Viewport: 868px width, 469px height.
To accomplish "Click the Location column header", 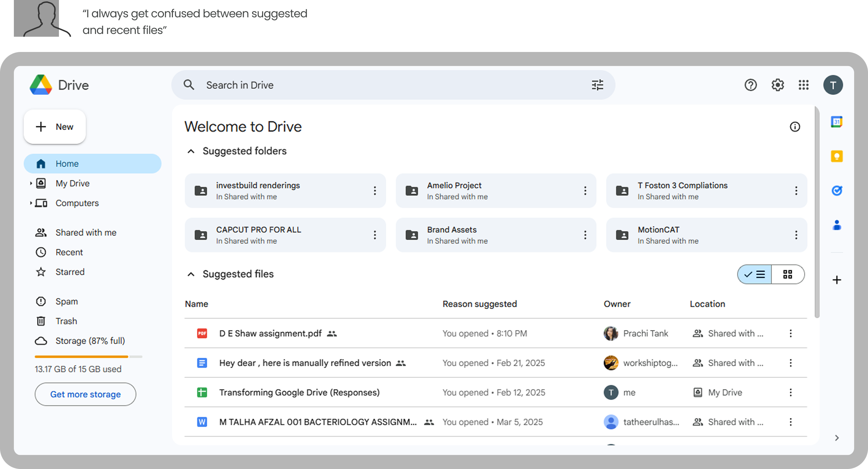I will pos(708,304).
